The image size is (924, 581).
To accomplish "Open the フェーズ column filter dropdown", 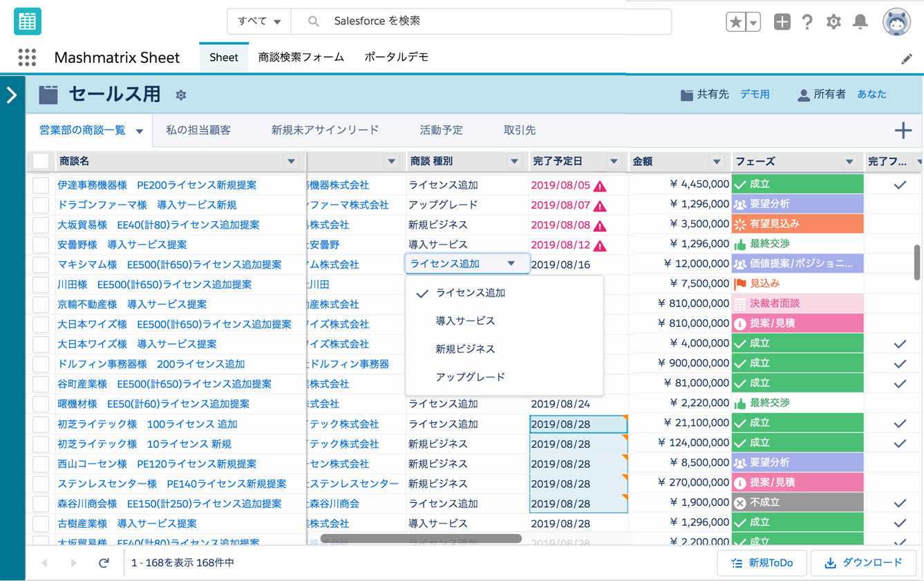I will (849, 161).
